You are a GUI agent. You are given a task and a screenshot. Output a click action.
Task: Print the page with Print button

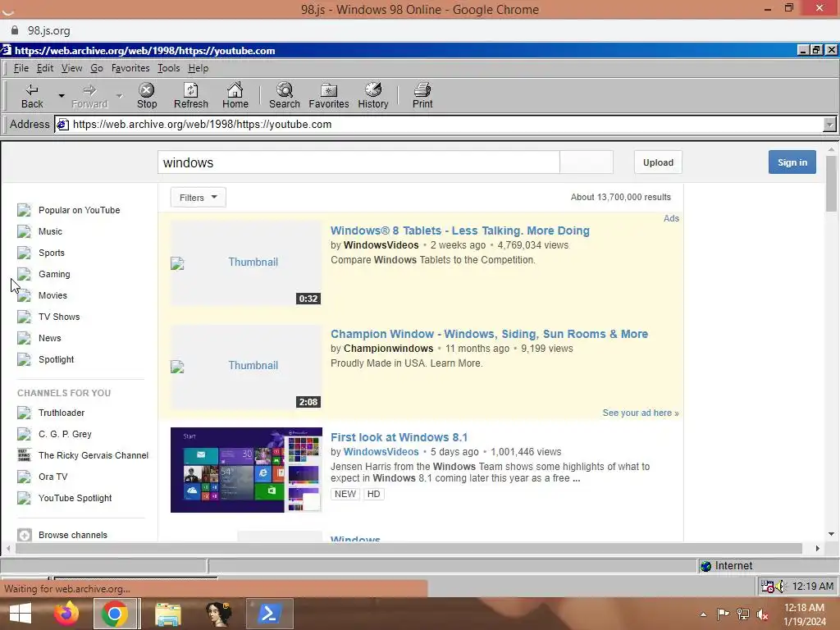[422, 96]
